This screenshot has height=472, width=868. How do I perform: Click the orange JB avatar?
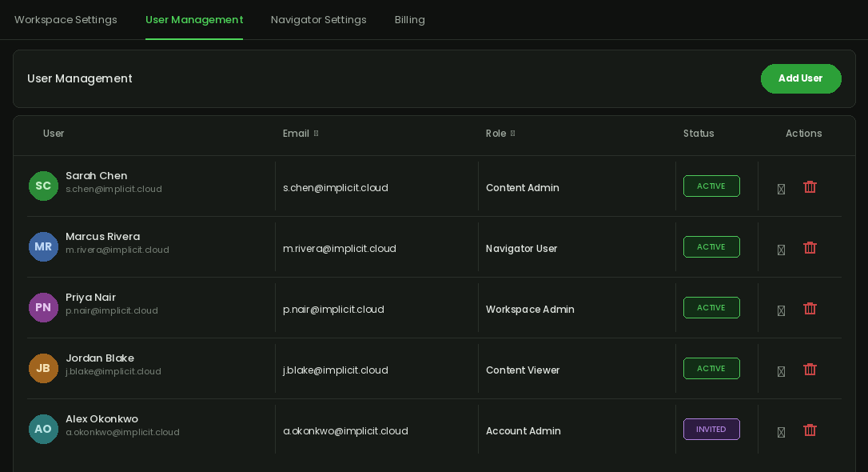[43, 369]
